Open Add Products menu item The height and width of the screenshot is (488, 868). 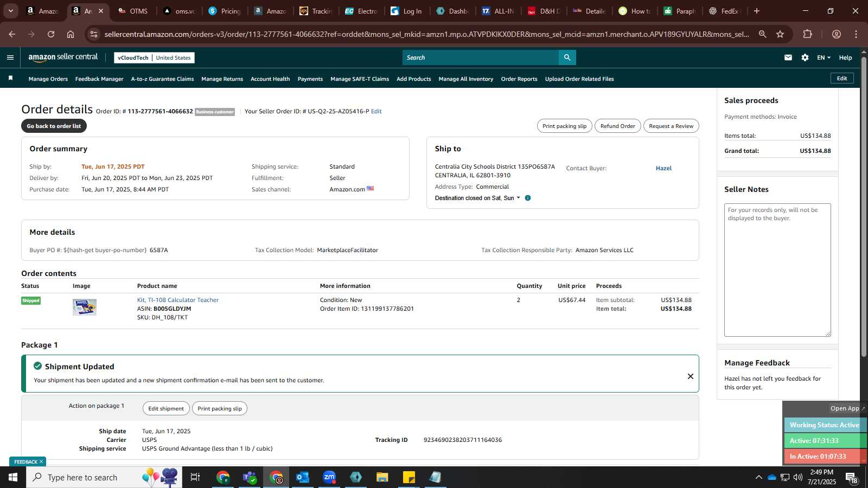[414, 79]
